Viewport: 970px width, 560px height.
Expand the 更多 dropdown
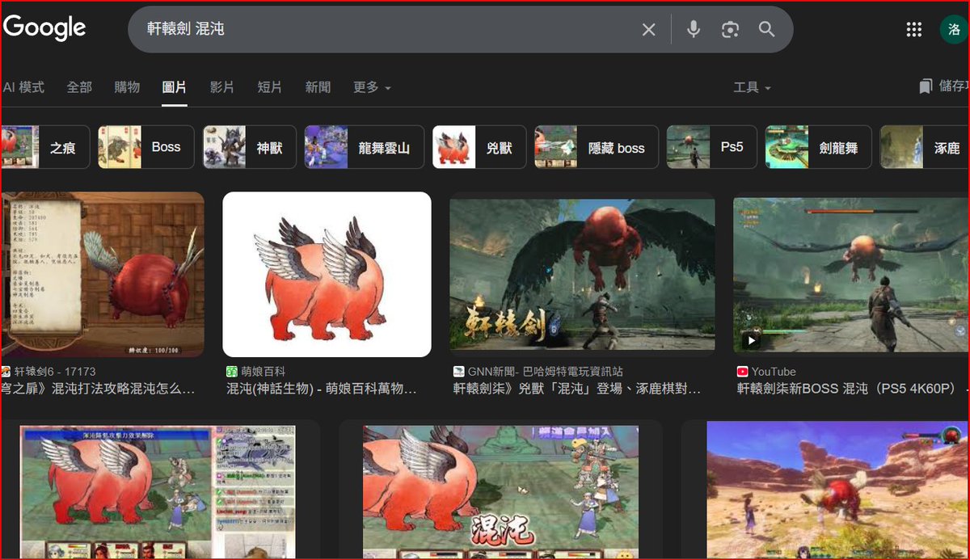pos(372,87)
